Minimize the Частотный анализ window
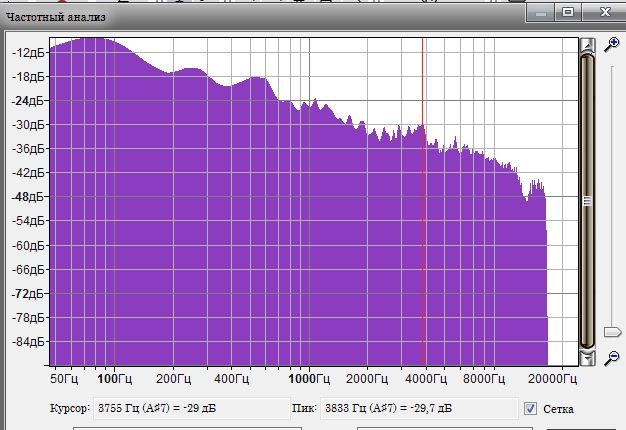This screenshot has width=626, height=430. (x=541, y=12)
